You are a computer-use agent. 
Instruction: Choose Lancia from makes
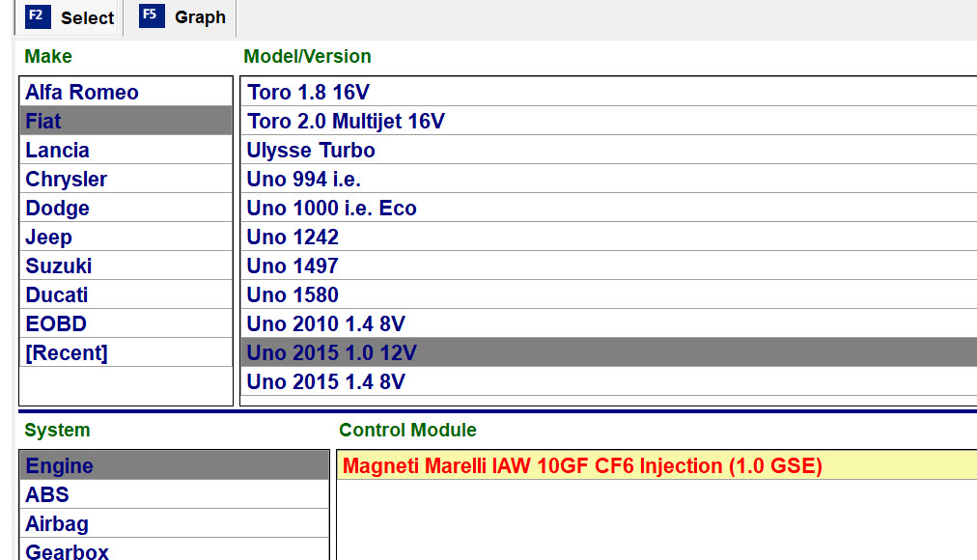[x=126, y=150]
